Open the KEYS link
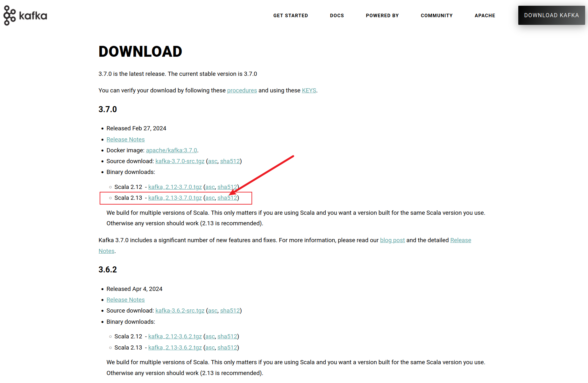 tap(309, 90)
